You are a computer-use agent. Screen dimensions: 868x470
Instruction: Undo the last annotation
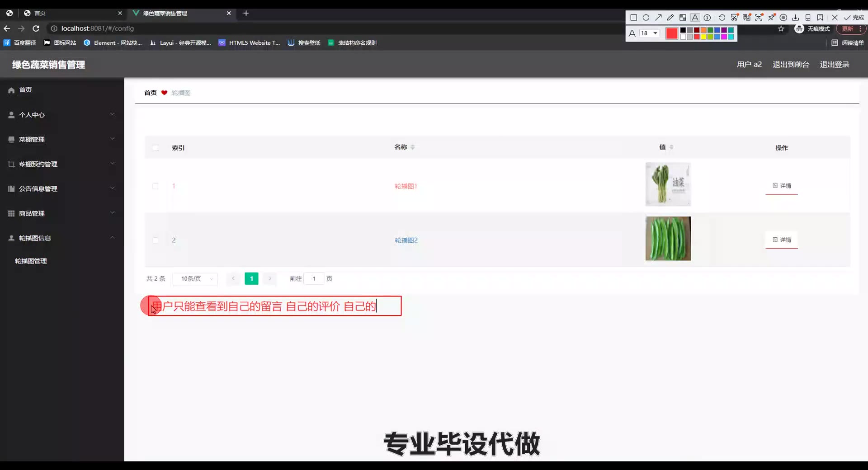(x=722, y=18)
